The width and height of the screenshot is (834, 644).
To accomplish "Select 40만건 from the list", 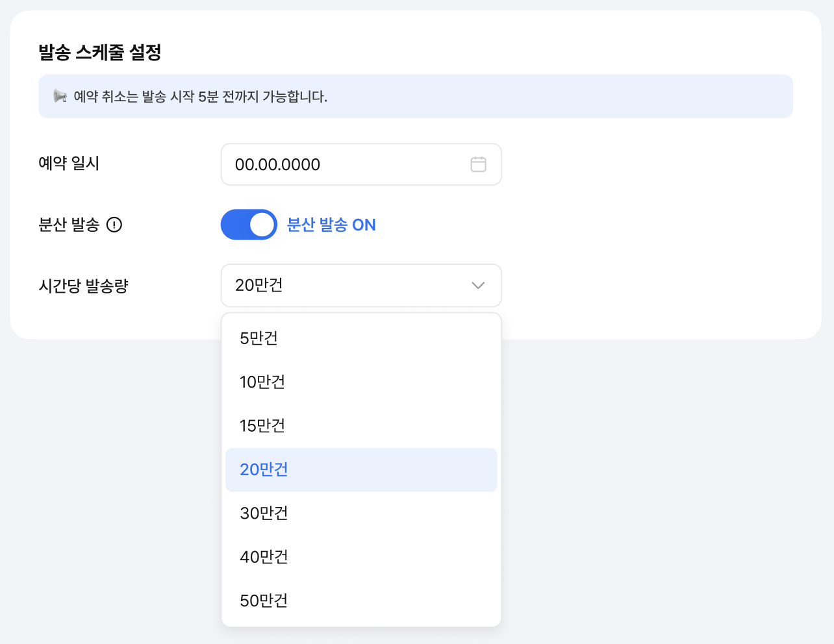I will click(361, 557).
